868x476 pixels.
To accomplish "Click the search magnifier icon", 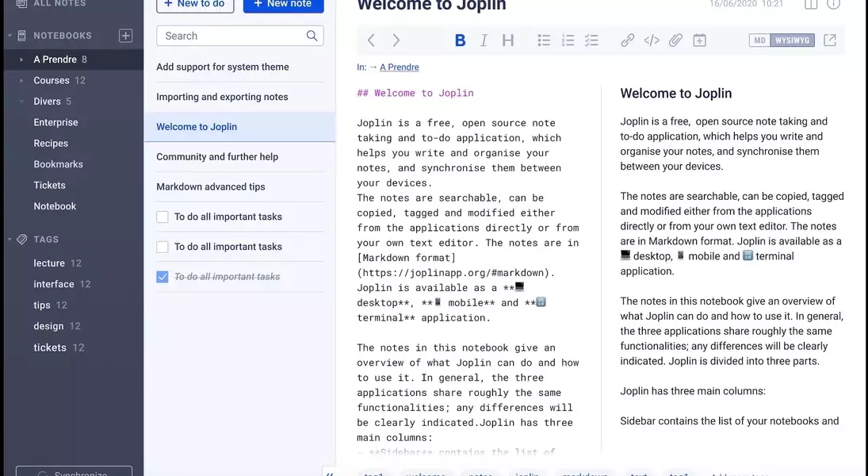I will [312, 36].
